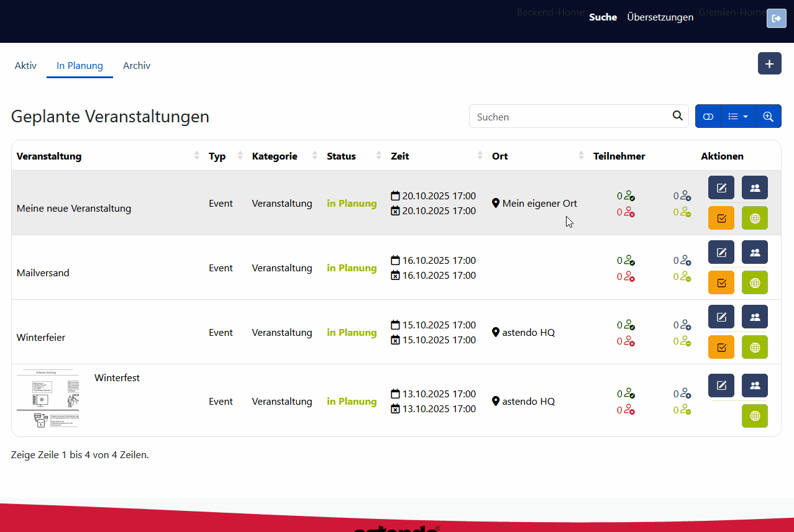The image size is (794, 532).
Task: Click green globe icon for Meine neue Veranstaltung
Action: pyautogui.click(x=754, y=219)
